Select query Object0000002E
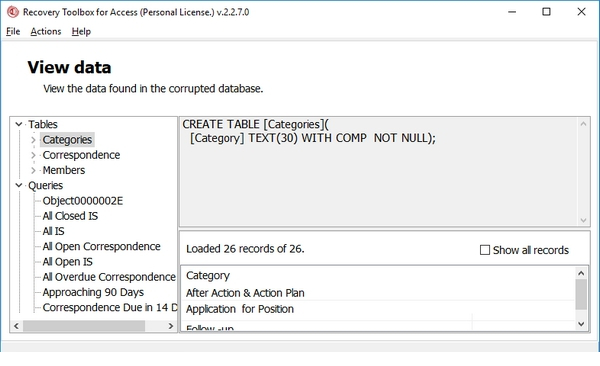Viewport: 600px width, 366px height. point(83,201)
